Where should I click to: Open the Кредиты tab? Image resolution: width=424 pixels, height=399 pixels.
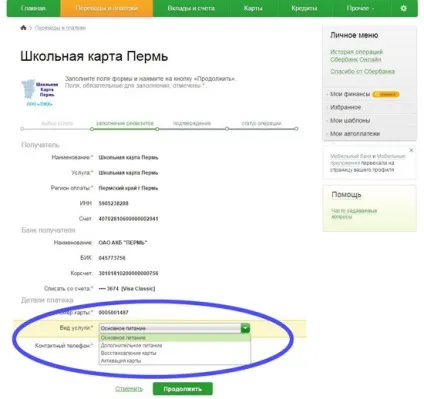click(x=304, y=8)
